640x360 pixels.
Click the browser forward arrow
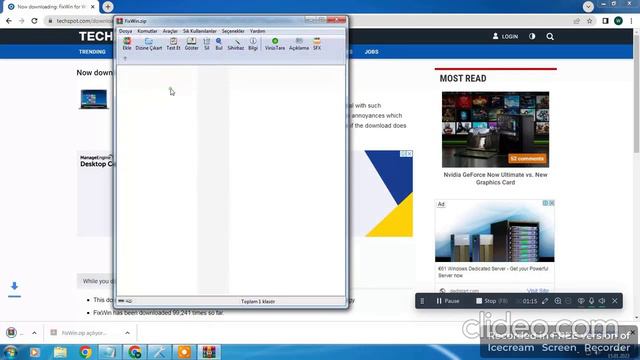(22, 21)
